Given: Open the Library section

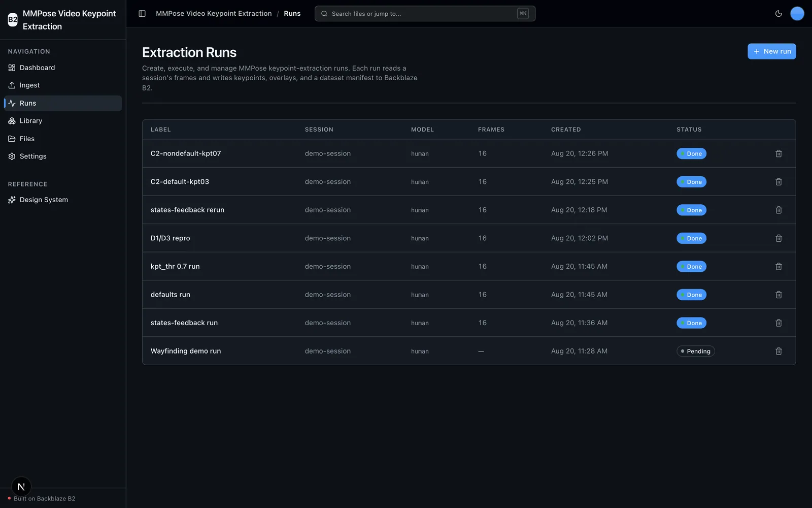Looking at the screenshot, I should [63, 121].
